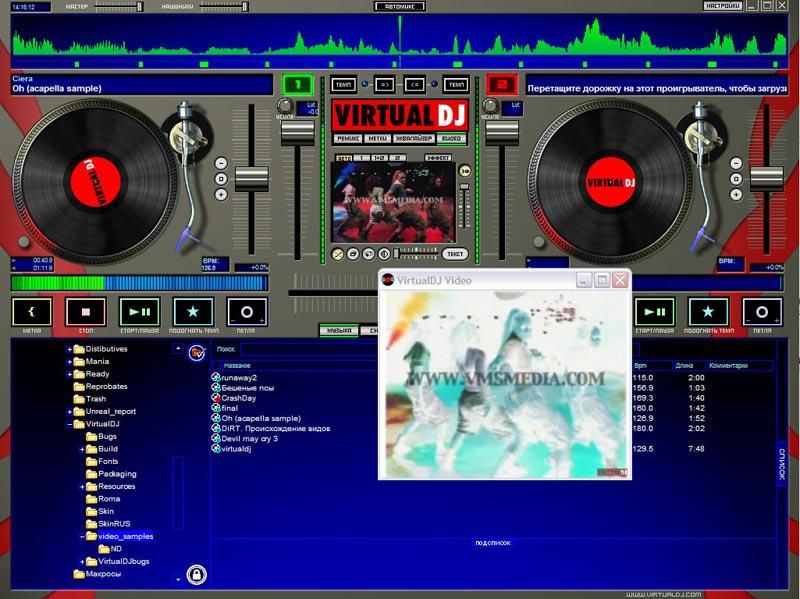The image size is (800, 599).
Task: Collapse the video_samples folder
Action: 82,536
